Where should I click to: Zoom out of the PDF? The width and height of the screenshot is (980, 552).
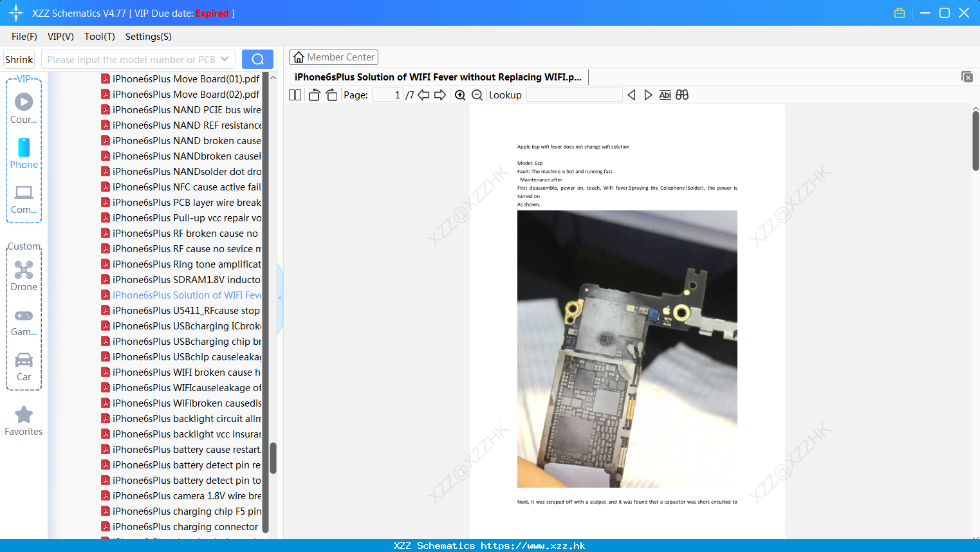[x=477, y=95]
